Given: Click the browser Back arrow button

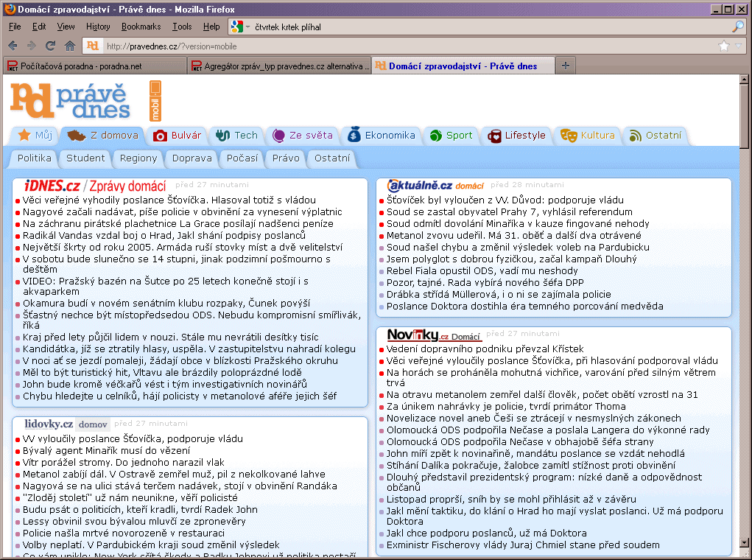Looking at the screenshot, I should [x=13, y=46].
